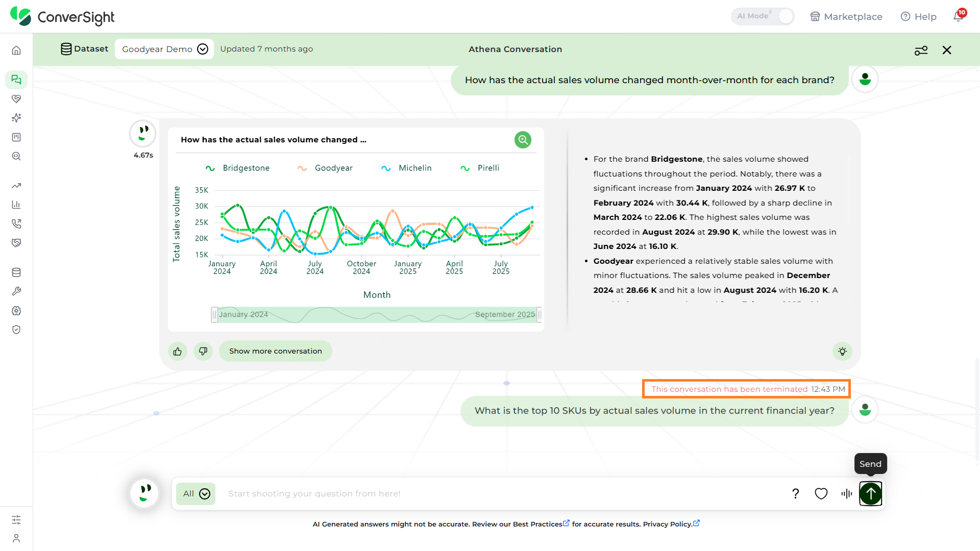Open the user profile icon at the sidebar bottom
The height and width of the screenshot is (551, 980).
click(x=16, y=538)
